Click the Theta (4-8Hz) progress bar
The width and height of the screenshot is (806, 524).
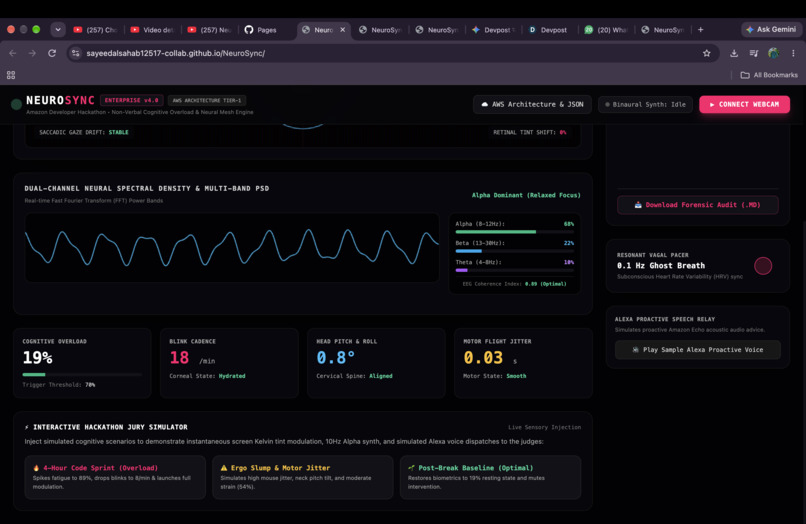point(515,270)
